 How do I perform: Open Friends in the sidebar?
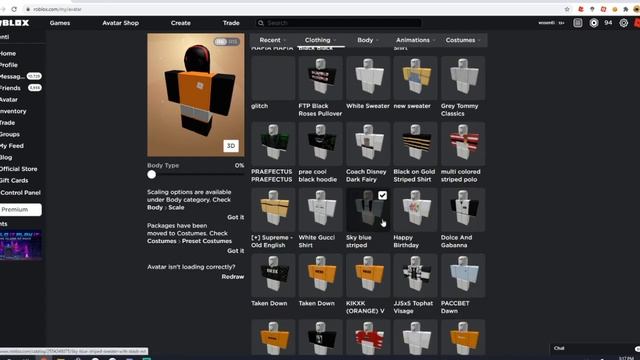(x=10, y=88)
